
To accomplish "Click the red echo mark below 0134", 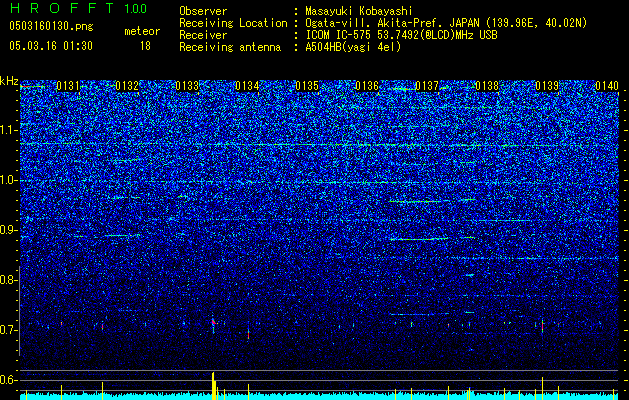I will click(248, 333).
